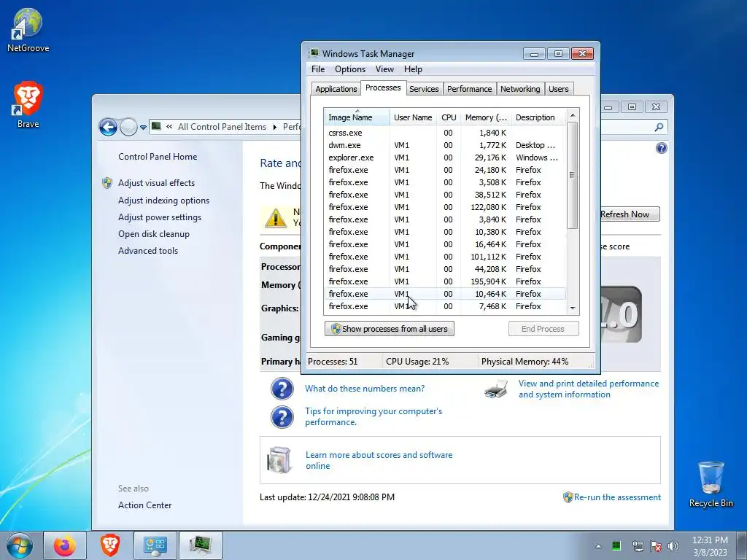Select the dwm.exe process row
The width and height of the screenshot is (747, 560).
coord(445,145)
